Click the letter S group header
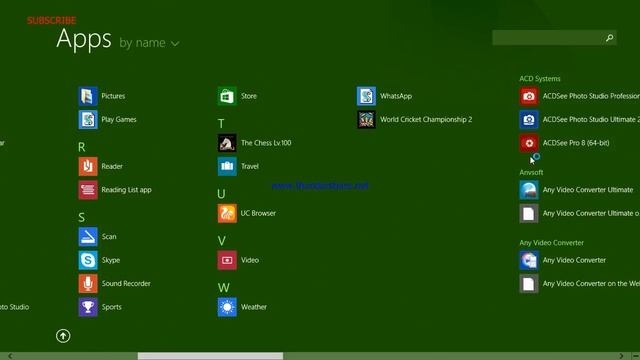 click(82, 217)
